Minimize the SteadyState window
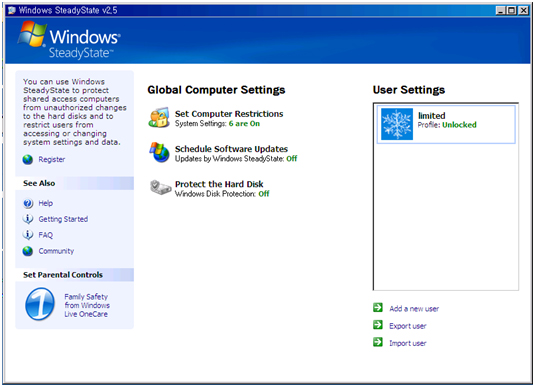The image size is (535, 387). click(x=500, y=10)
